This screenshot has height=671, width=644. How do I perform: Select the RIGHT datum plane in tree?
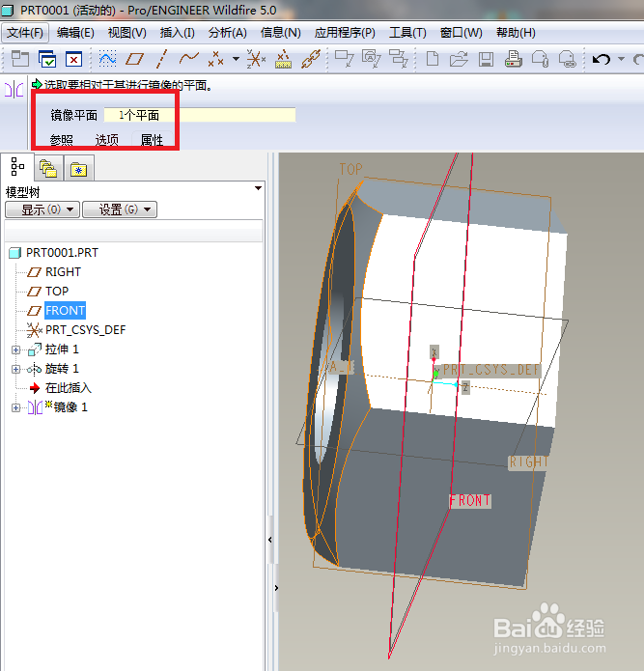[63, 271]
